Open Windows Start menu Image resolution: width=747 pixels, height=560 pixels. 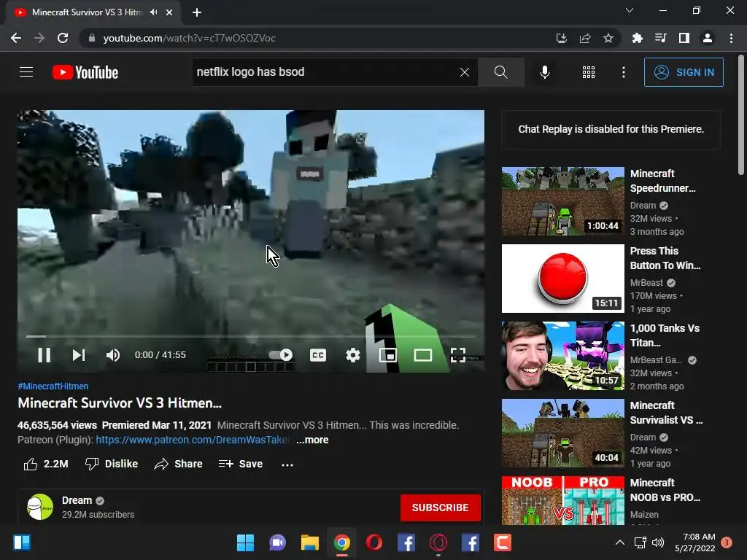[x=245, y=542]
